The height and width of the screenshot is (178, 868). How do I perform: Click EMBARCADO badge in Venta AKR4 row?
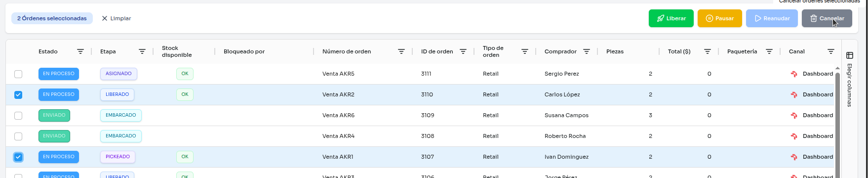(x=121, y=136)
